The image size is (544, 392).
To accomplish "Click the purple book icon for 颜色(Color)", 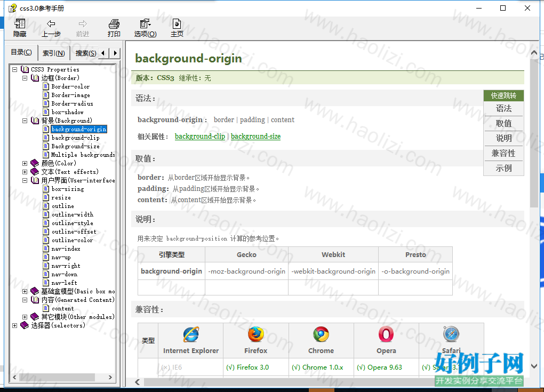I will pos(35,163).
